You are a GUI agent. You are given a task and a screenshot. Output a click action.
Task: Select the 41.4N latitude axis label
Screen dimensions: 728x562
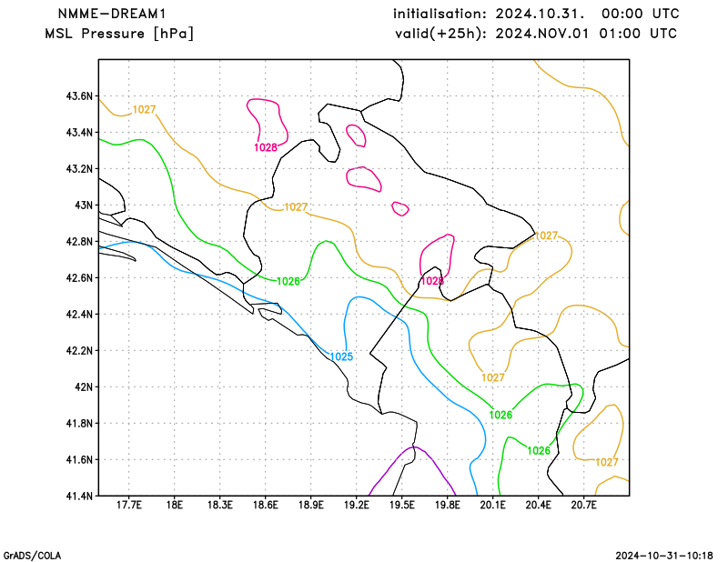[79, 496]
